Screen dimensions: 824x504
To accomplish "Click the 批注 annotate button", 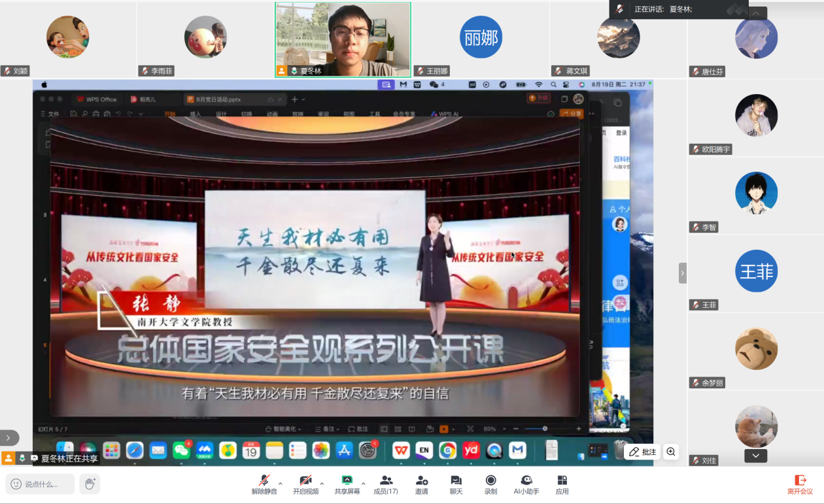I will coord(642,452).
